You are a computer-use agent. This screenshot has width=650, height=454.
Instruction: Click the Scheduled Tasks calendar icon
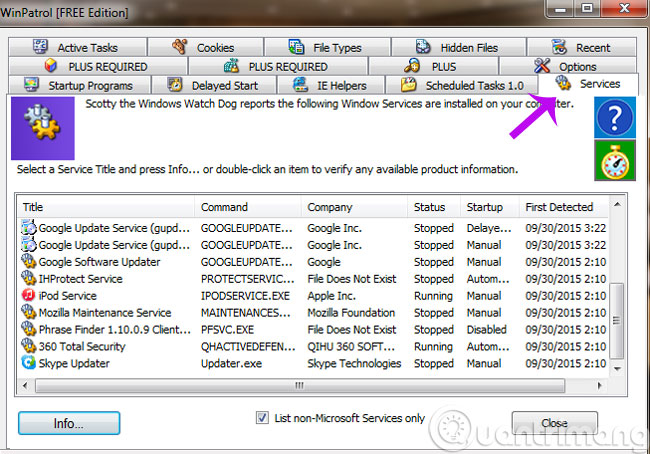tap(409, 85)
